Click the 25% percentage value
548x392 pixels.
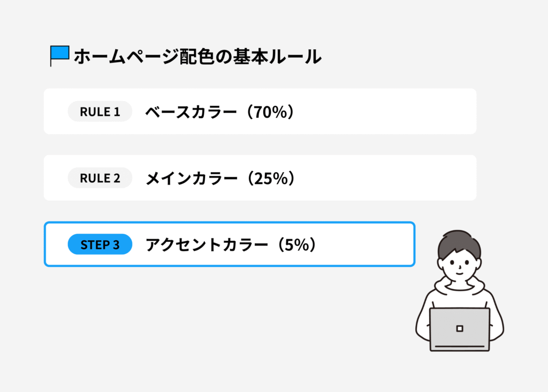pyautogui.click(x=272, y=179)
